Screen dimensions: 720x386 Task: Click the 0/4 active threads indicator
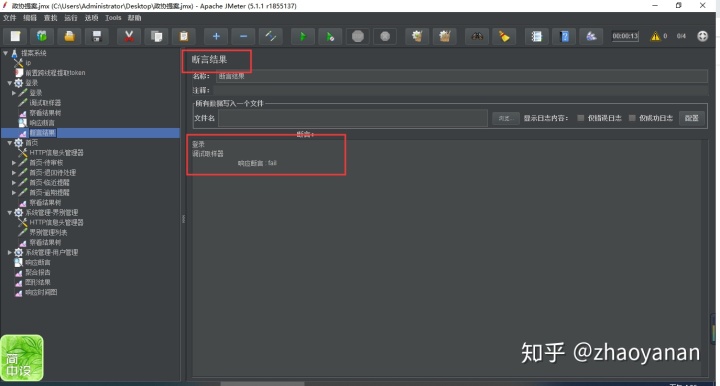[681, 36]
